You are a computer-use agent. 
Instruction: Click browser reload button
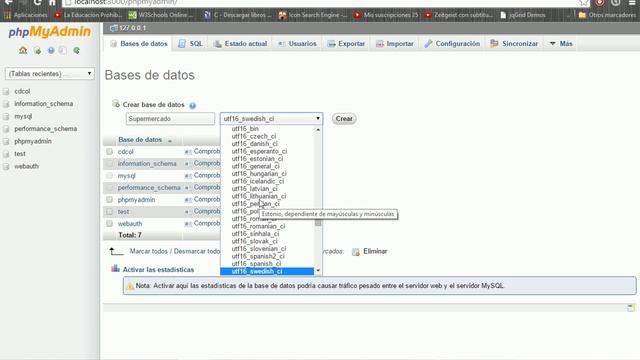tap(37, 2)
